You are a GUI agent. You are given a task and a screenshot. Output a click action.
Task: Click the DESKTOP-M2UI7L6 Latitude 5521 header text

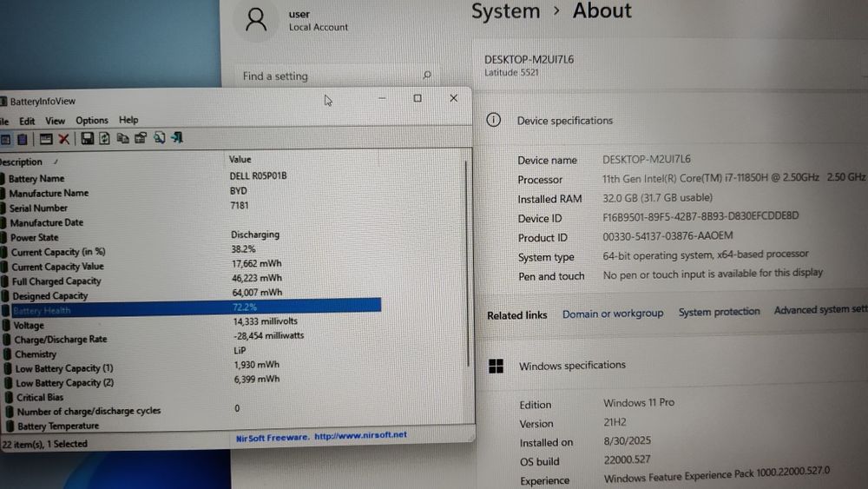pos(529,65)
